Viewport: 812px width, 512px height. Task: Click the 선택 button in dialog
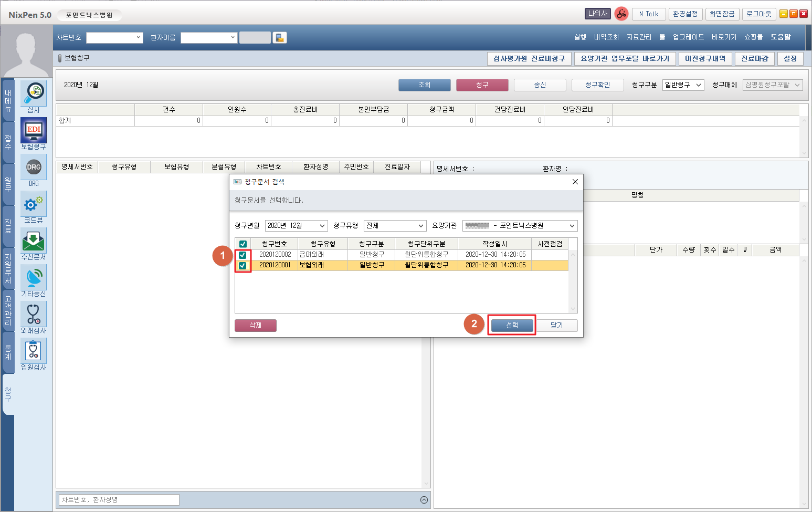click(512, 326)
